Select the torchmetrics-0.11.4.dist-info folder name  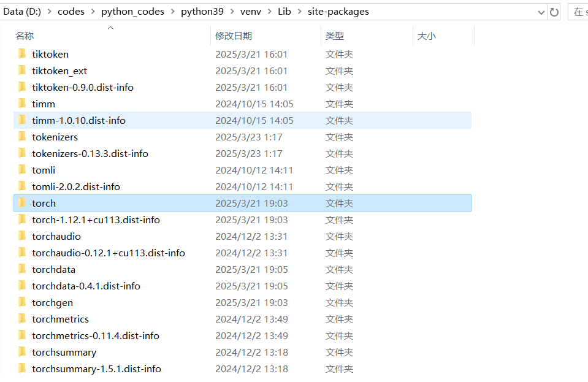pyautogui.click(x=95, y=336)
